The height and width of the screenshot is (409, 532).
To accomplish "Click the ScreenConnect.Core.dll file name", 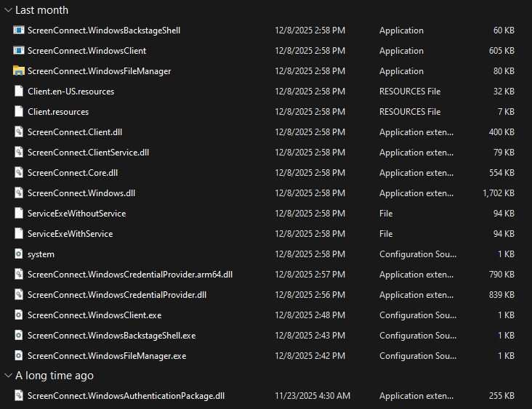I will (x=72, y=173).
